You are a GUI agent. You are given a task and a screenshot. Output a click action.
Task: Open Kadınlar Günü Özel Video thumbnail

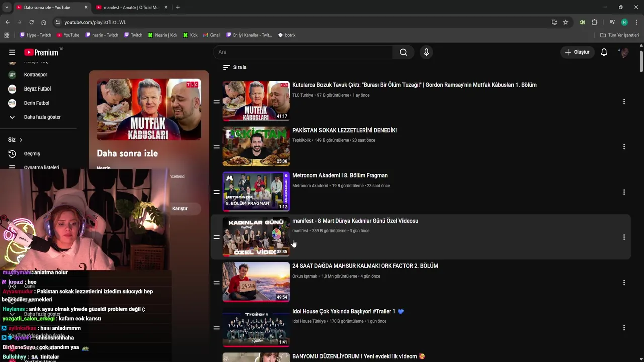pos(256,237)
